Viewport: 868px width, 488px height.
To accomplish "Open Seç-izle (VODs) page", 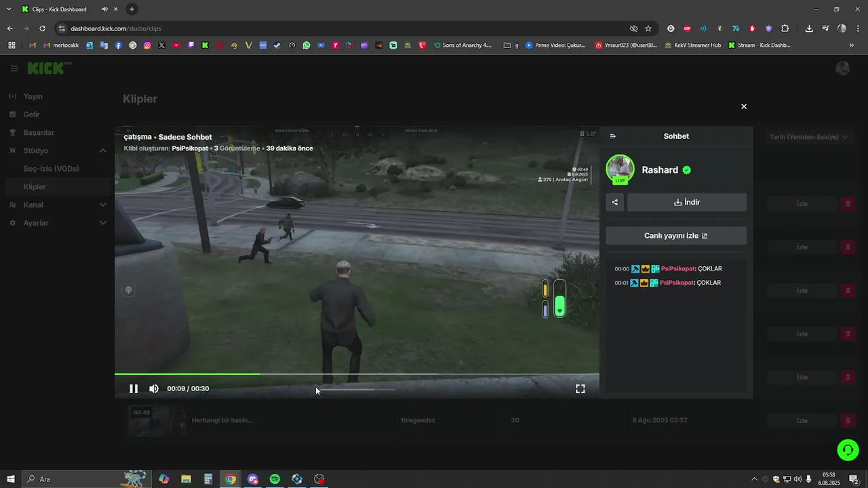I will pyautogui.click(x=52, y=169).
